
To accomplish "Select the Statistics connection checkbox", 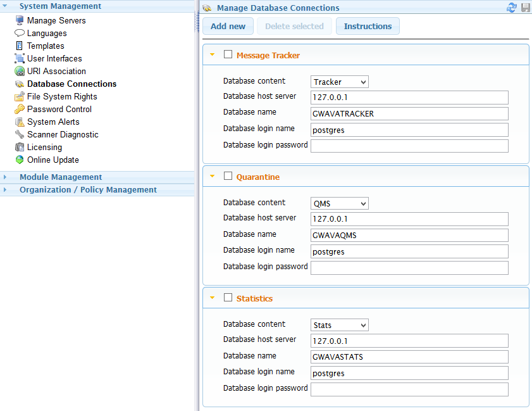I will 228,298.
